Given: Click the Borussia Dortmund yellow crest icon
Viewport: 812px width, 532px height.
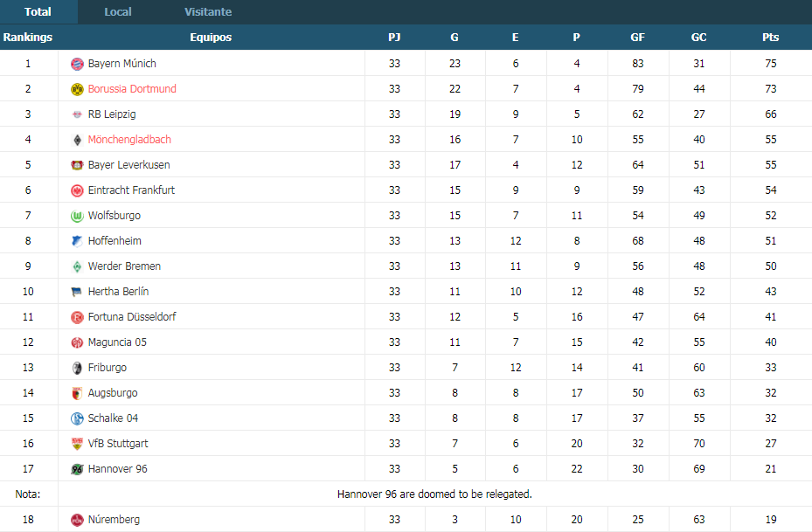Looking at the screenshot, I should pyautogui.click(x=77, y=89).
